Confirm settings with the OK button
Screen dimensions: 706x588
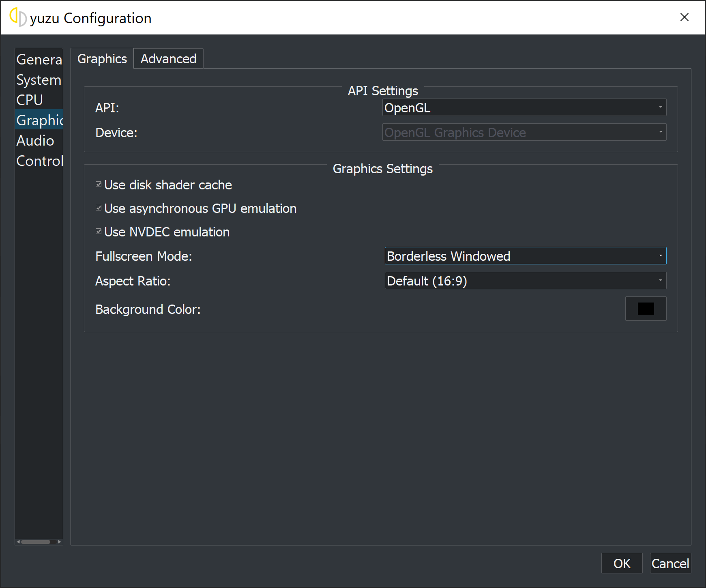pos(622,563)
